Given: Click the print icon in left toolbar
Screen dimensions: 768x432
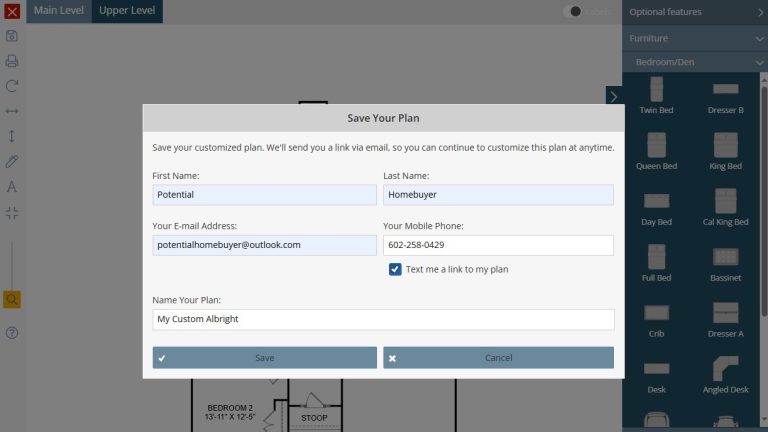Looking at the screenshot, I should click(x=12, y=61).
